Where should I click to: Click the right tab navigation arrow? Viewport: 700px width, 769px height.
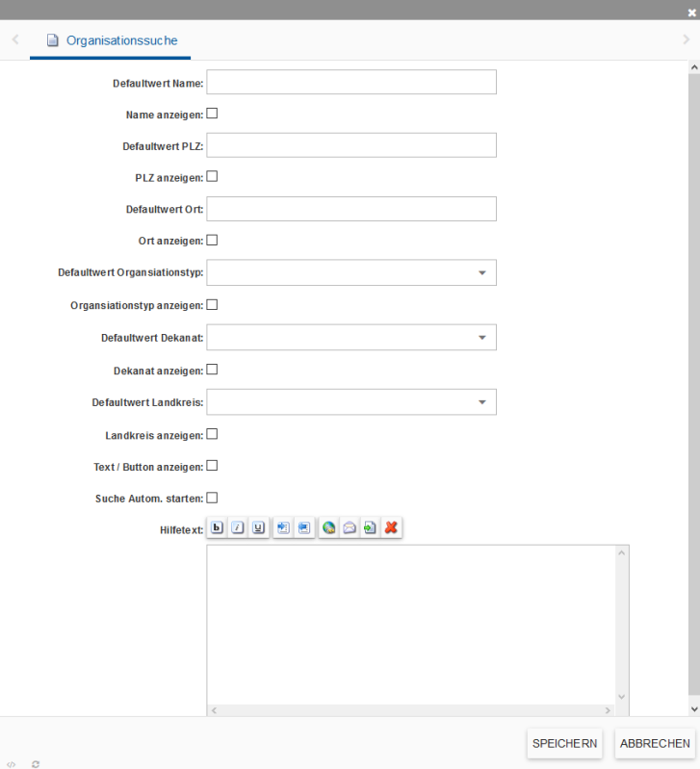(x=686, y=40)
